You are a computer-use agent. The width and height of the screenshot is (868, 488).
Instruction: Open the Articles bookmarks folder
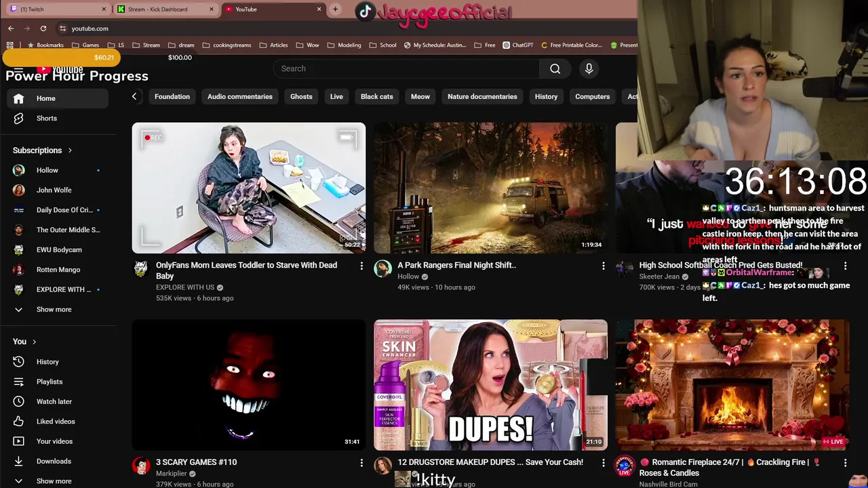click(273, 45)
